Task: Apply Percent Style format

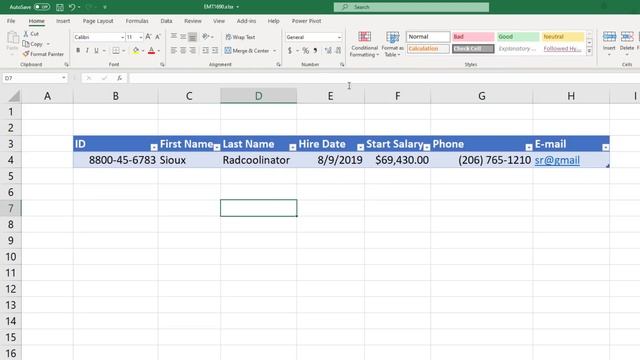Action: 305,51
